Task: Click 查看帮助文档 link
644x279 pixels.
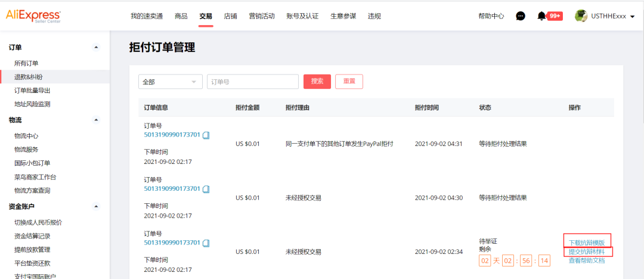Action: [587, 261]
